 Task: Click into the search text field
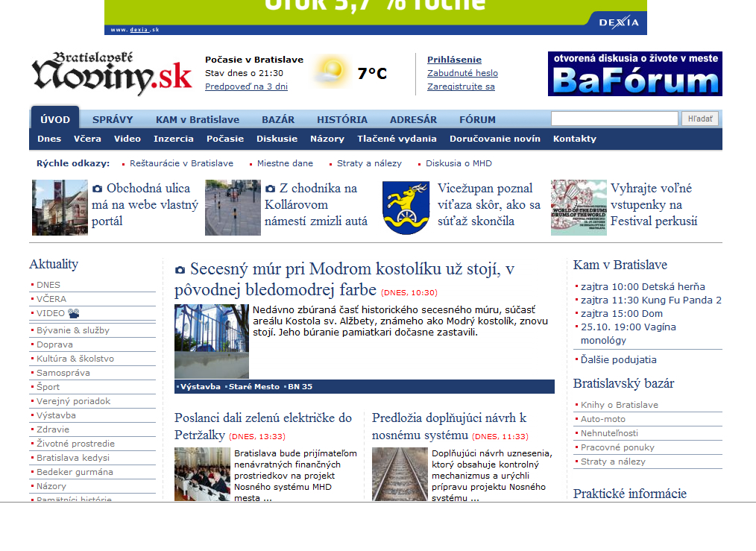pyautogui.click(x=615, y=119)
